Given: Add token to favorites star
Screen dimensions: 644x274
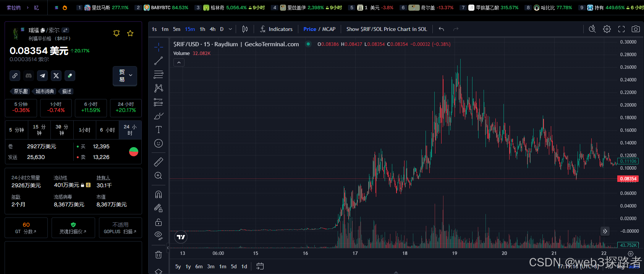Looking at the screenshot, I should tap(130, 33).
